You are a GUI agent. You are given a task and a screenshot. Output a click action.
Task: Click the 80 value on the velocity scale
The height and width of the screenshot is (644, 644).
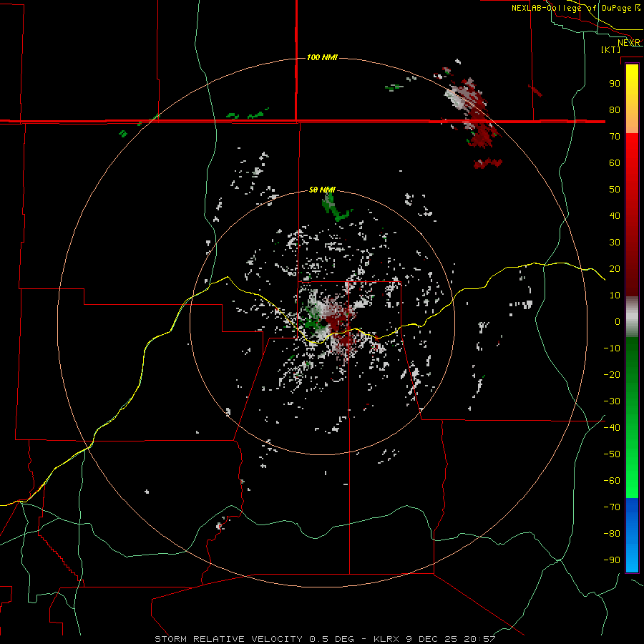(615, 109)
